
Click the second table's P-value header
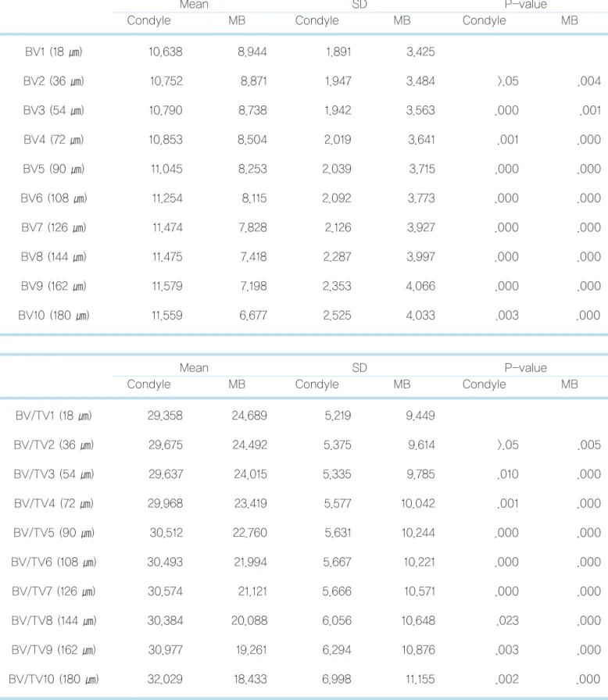tap(525, 368)
